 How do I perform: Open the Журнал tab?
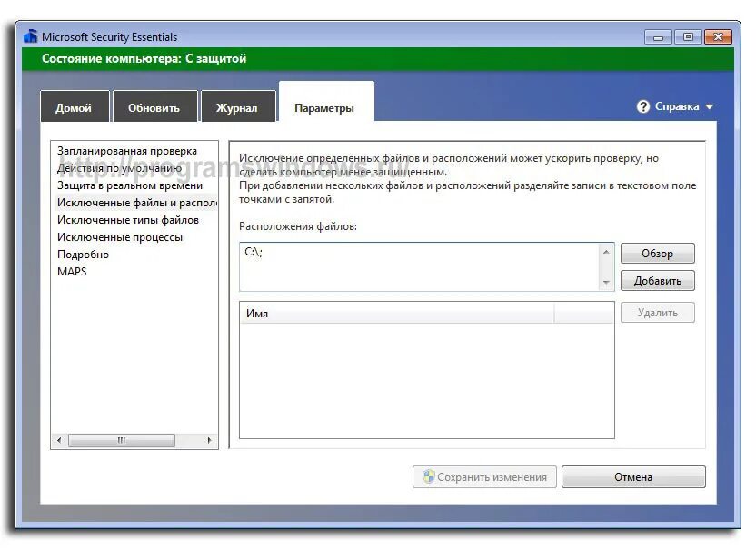[237, 107]
